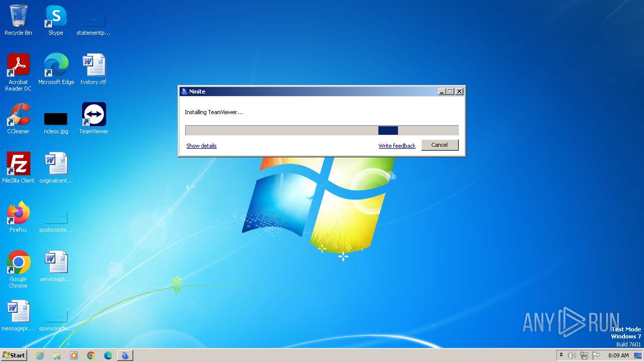Launch Firefox from the desktop
This screenshot has width=644, height=362.
click(x=18, y=217)
